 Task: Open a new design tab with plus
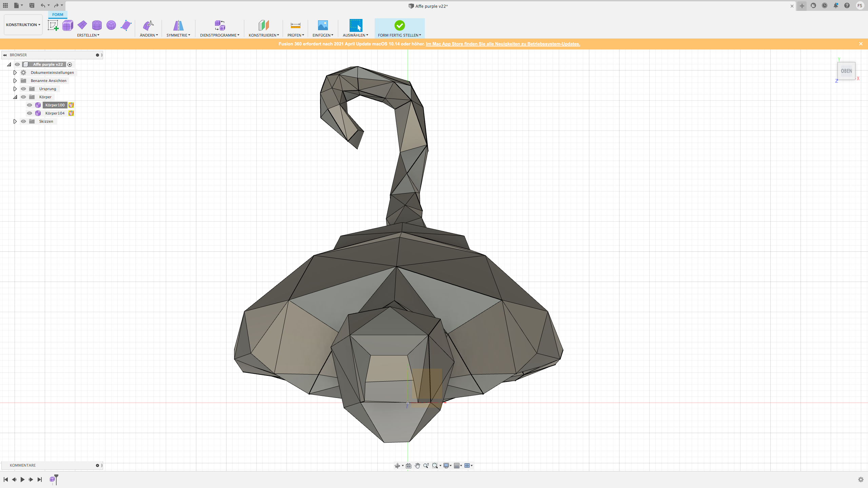[802, 6]
